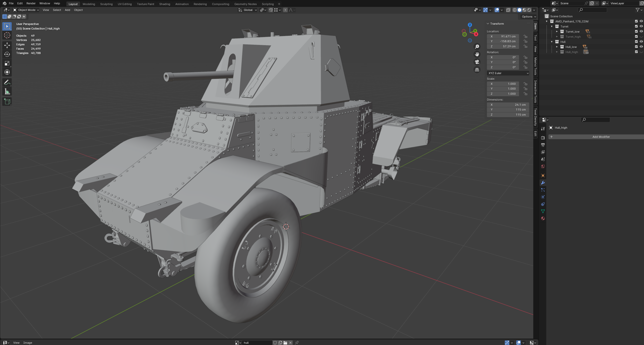This screenshot has width=644, height=345.
Task: Toggle the Location X lock icon
Action: 525,36
